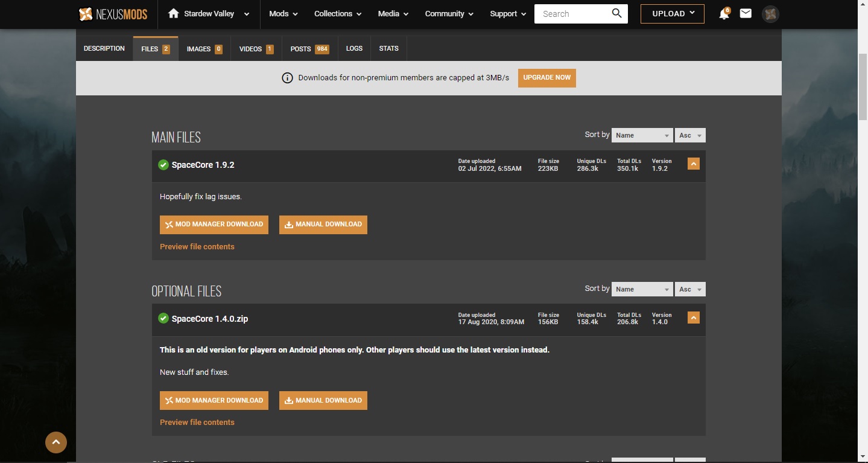868x463 pixels.
Task: Click the 'New stuff and fixes.' description
Action: pyautogui.click(x=194, y=372)
